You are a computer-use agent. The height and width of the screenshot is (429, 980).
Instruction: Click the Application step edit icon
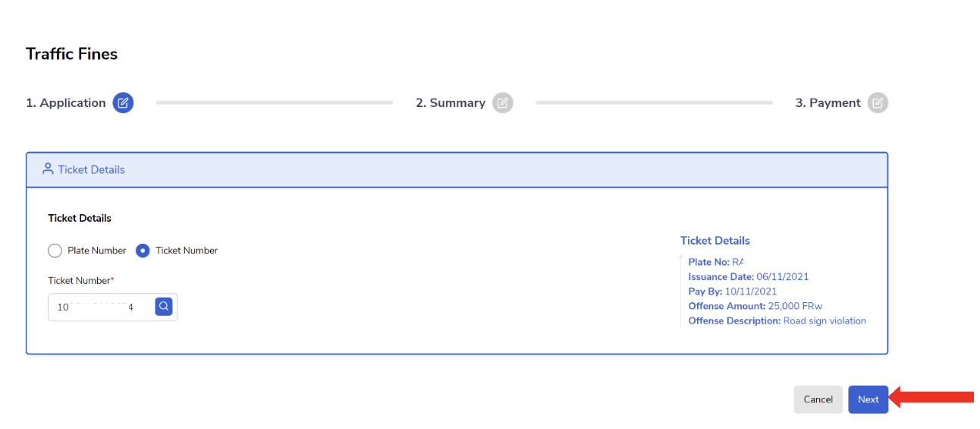point(123,103)
